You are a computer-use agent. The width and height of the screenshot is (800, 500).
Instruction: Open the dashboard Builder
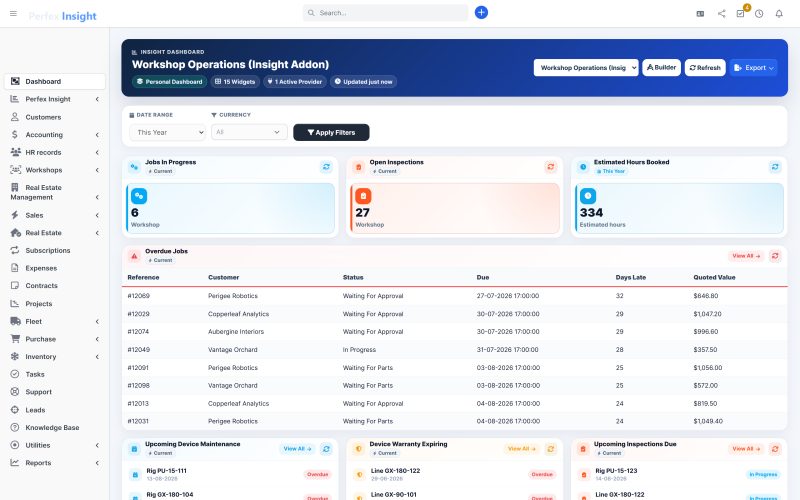[661, 67]
